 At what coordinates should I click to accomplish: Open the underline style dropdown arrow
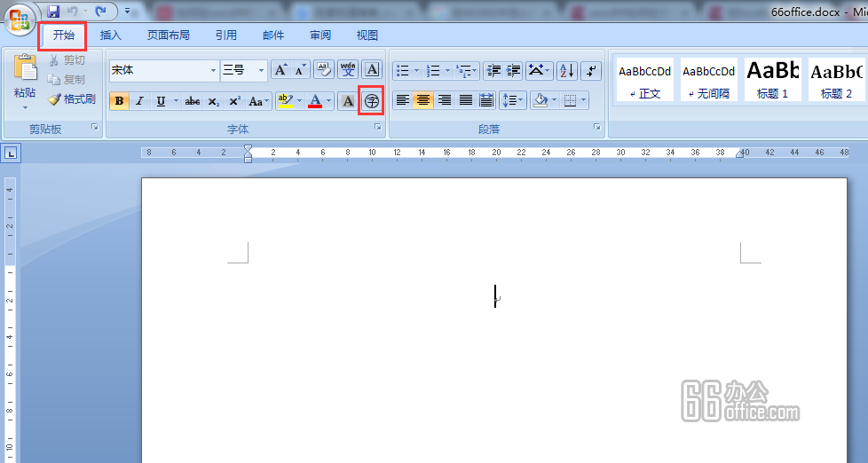176,101
